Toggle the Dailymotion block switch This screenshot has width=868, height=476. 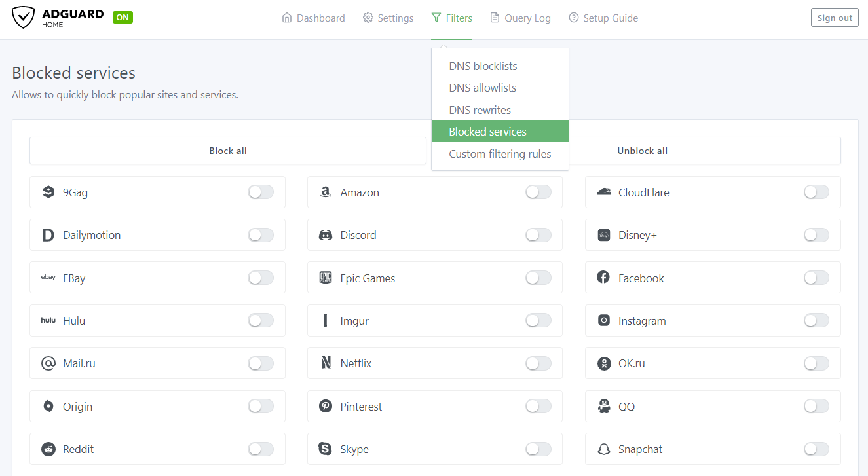(261, 235)
